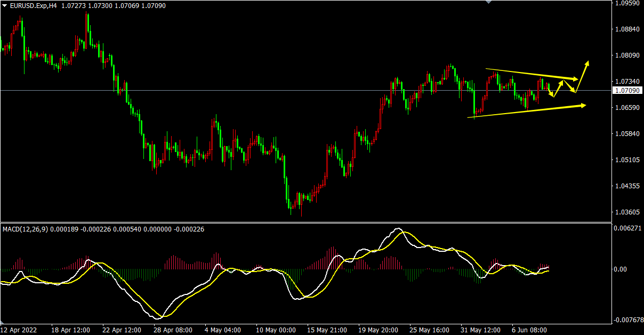Click the 6 Jun 08:00 time label
Viewport: 644px width, 335px height.
[529, 330]
